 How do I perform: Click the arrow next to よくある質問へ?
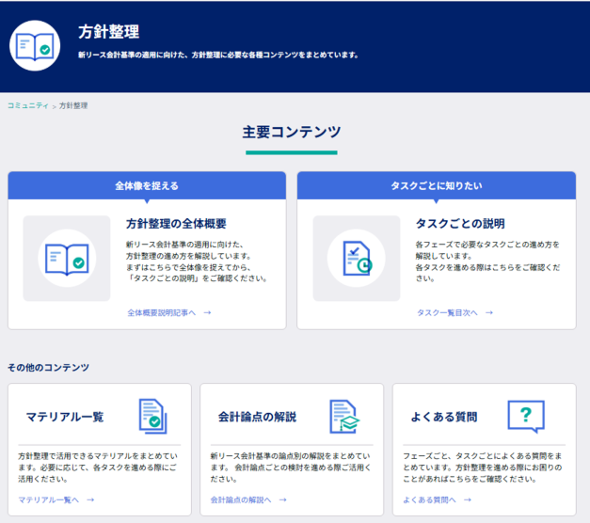[467, 500]
